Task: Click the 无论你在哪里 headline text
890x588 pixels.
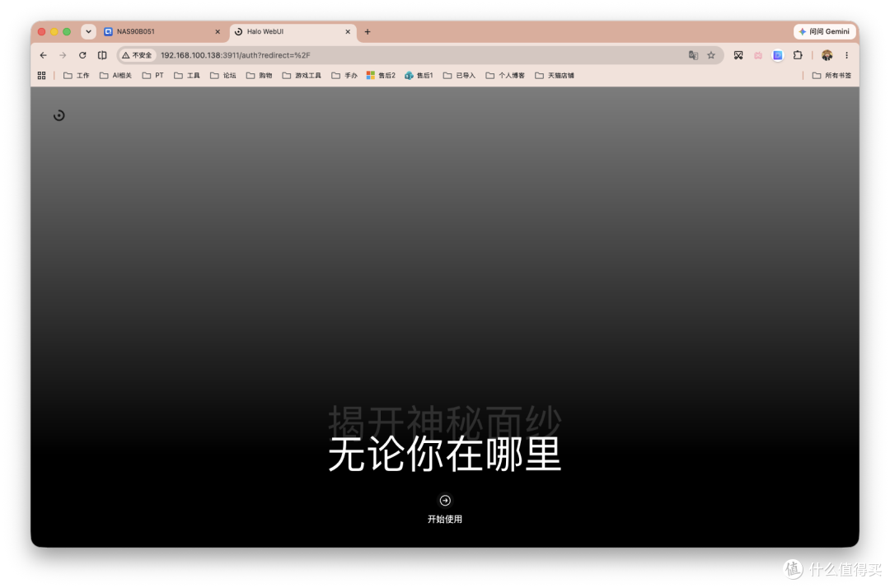Action: (445, 454)
